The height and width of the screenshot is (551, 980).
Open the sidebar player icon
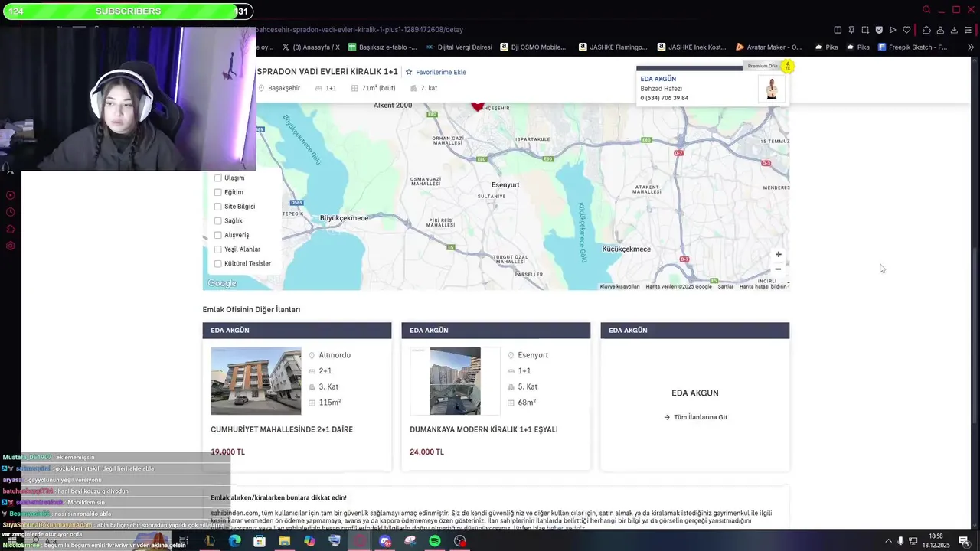click(x=10, y=195)
